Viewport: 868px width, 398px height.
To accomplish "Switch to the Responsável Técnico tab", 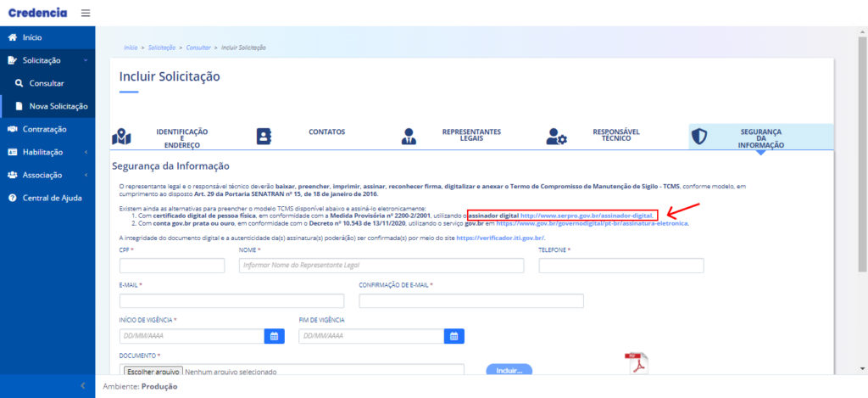I will [616, 137].
